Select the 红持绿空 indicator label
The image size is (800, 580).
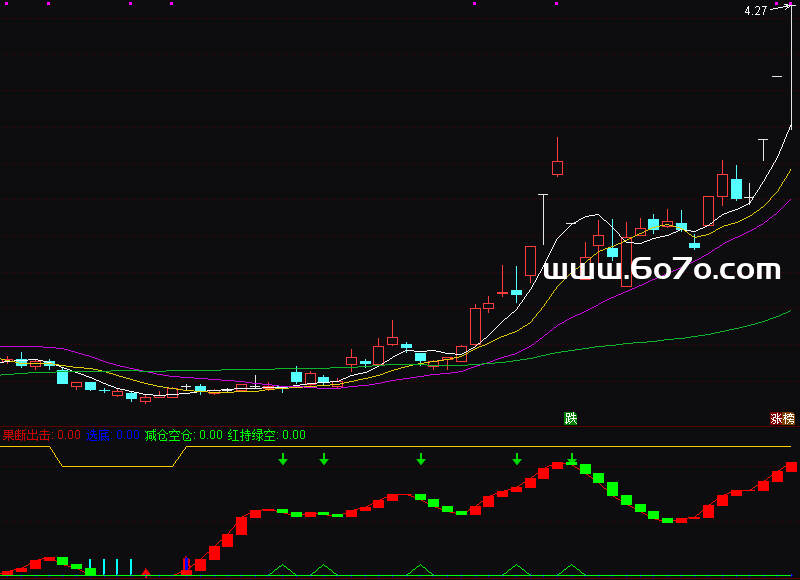point(252,435)
